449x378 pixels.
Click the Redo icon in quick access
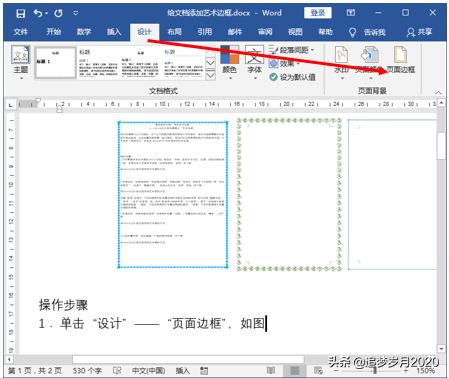pos(59,13)
